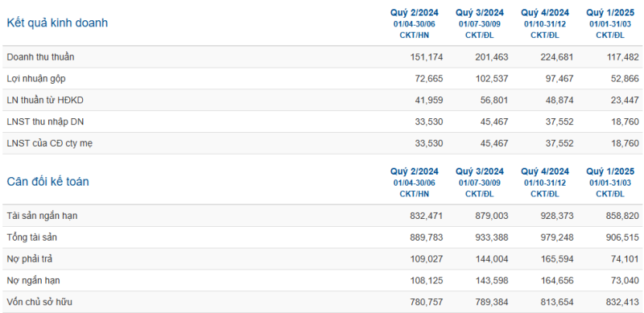Click the LNST thu nhập DN row label

tap(45, 122)
